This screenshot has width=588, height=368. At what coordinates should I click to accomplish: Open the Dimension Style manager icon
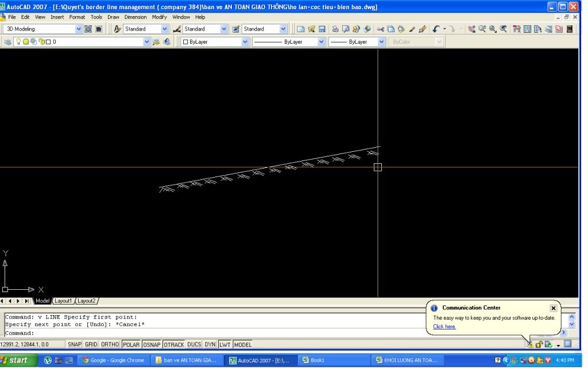click(177, 29)
